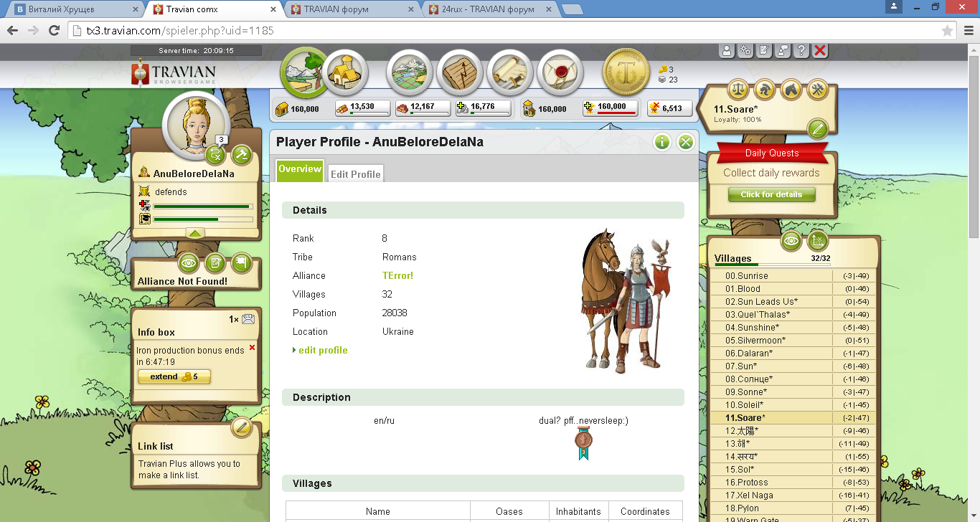980x522 pixels.
Task: Switch to the Overview tab
Action: (300, 170)
